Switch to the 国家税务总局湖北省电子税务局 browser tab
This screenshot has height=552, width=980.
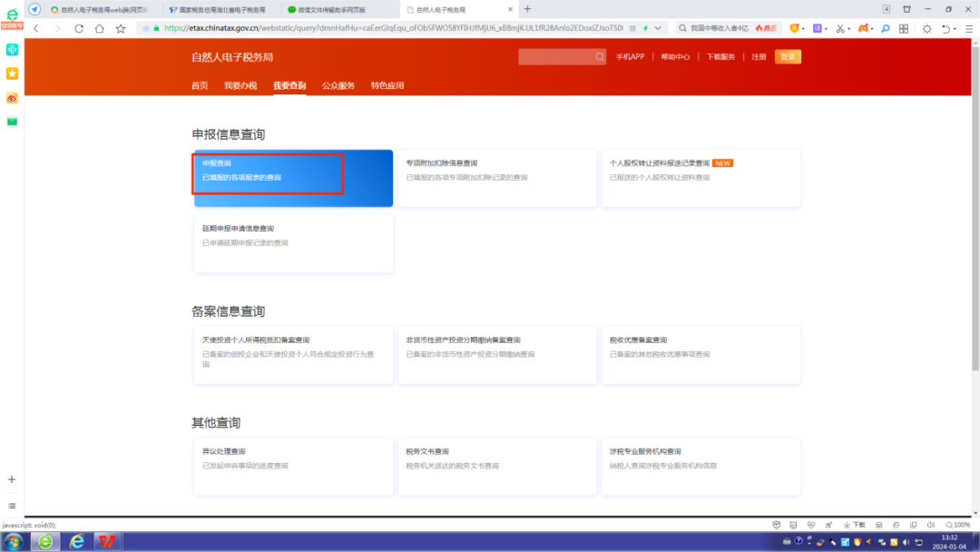coord(221,9)
